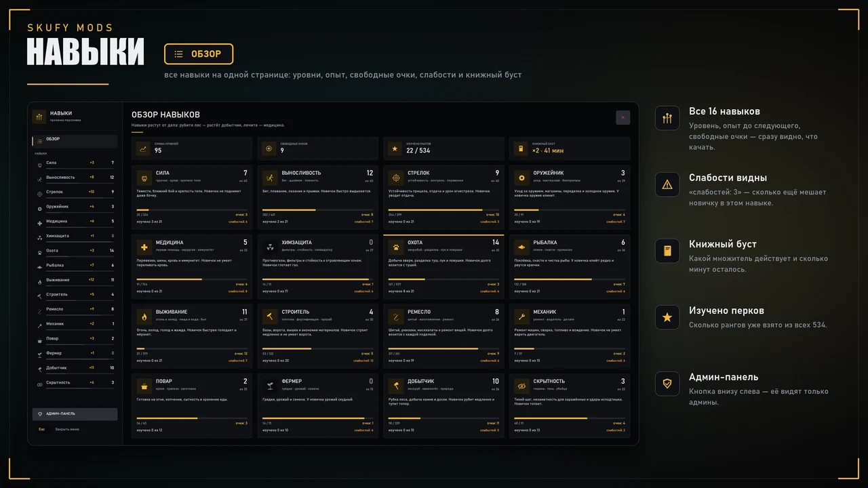Click the warning triangle beside «Слабости видны»
The image size is (868, 488).
[667, 184]
